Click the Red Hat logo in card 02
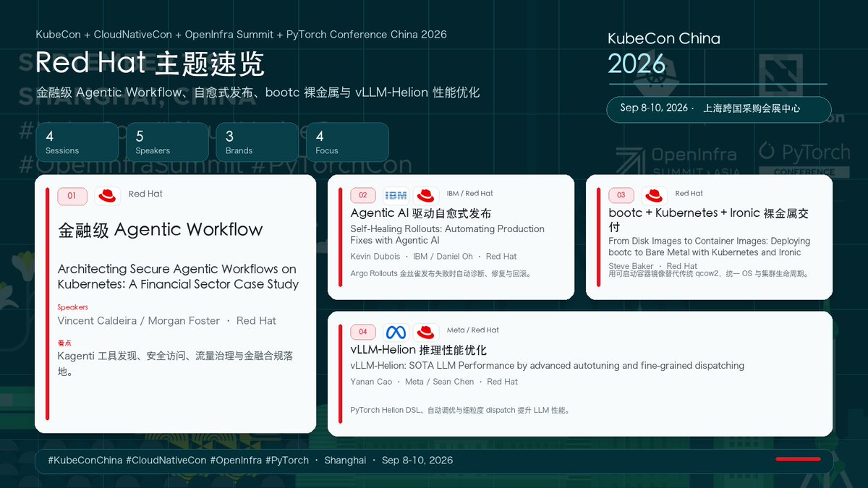The width and height of the screenshot is (868, 488). pos(426,195)
